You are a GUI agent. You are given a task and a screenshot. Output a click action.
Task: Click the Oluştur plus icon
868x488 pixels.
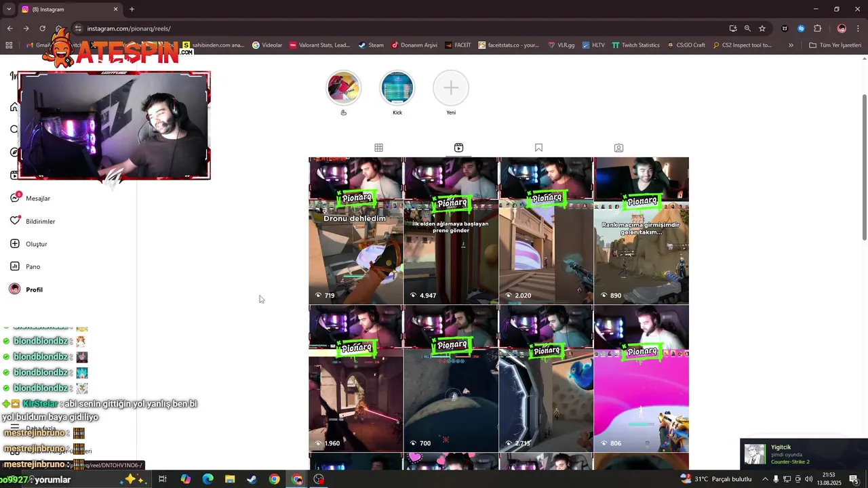point(15,243)
